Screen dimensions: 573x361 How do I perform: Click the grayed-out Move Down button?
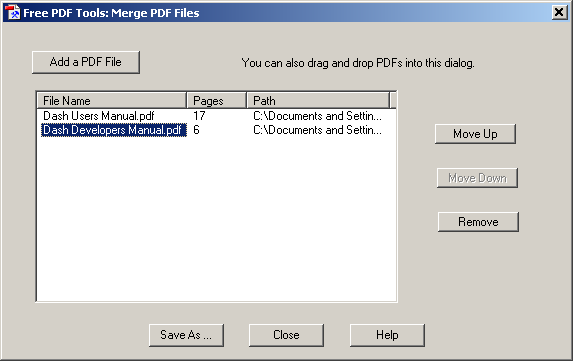[477, 178]
